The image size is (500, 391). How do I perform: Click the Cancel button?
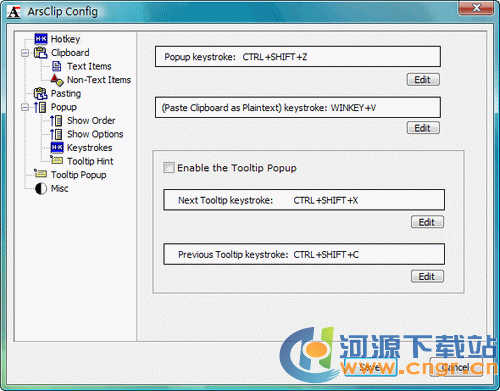point(456,367)
